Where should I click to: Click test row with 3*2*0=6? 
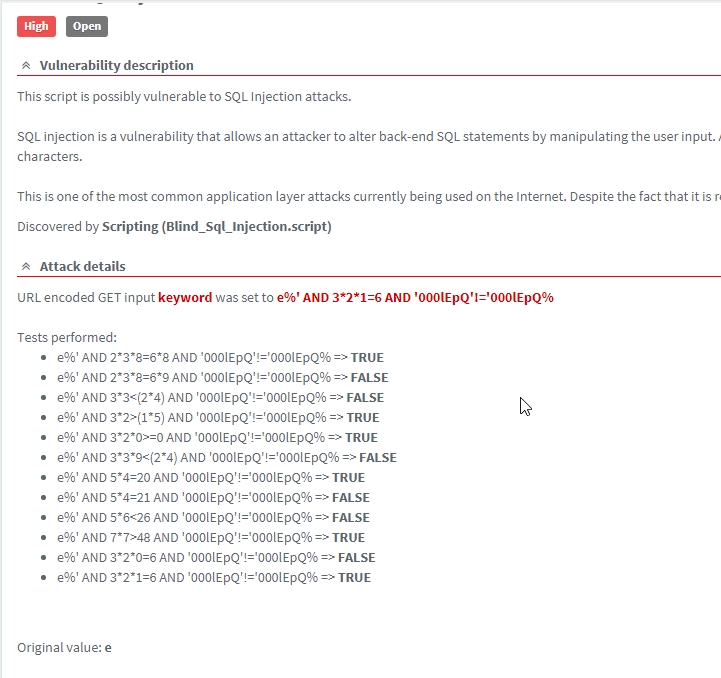click(216, 557)
